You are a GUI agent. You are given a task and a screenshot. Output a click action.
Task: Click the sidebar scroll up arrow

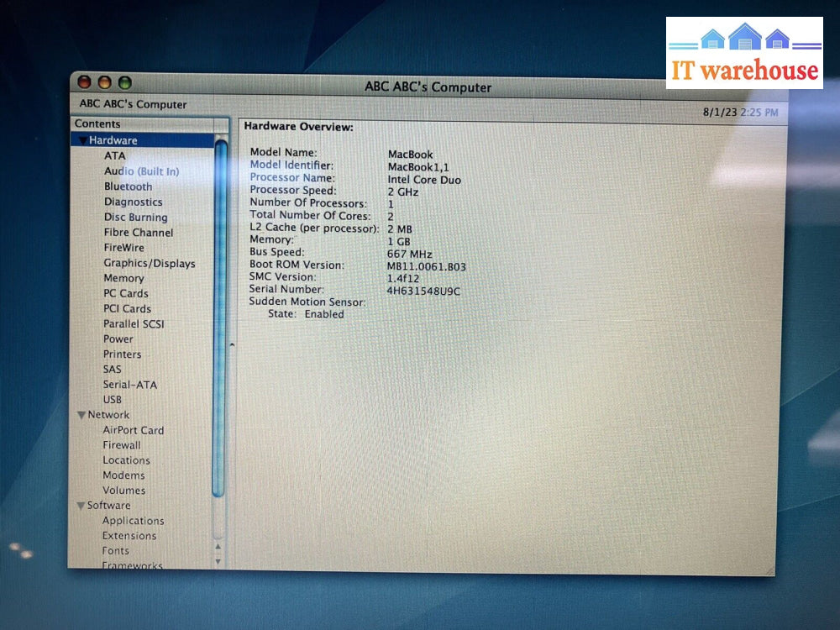(x=218, y=547)
